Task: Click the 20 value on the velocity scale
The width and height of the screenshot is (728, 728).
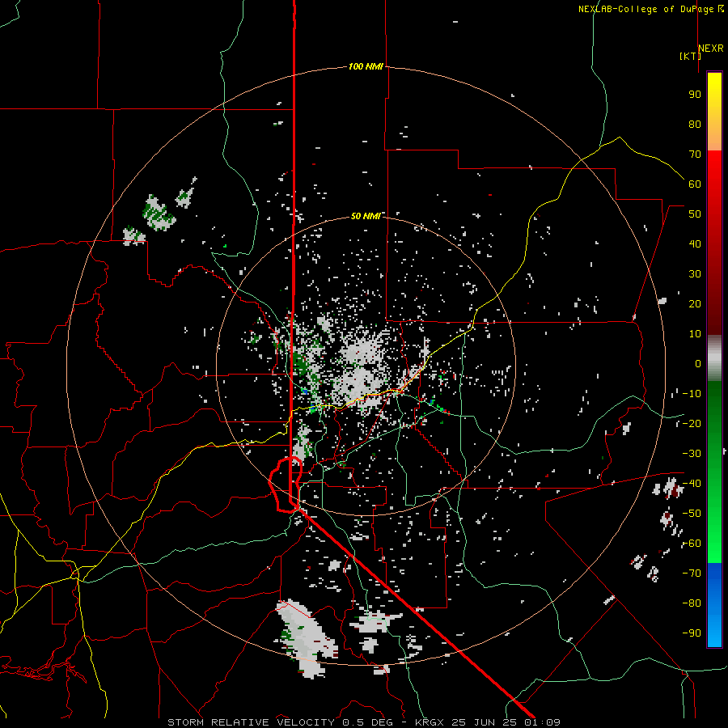Action: click(695, 303)
